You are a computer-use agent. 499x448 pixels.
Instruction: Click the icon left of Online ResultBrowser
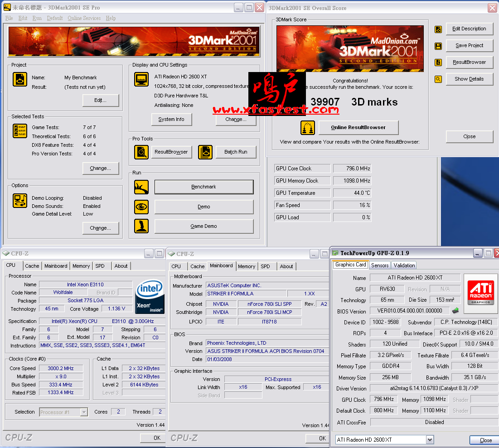(308, 128)
